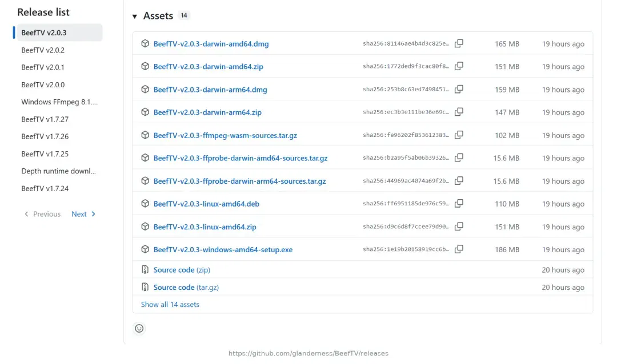This screenshot has width=617, height=364.
Task: Click package icon beside darwin-arm64.dmg
Action: (145, 89)
